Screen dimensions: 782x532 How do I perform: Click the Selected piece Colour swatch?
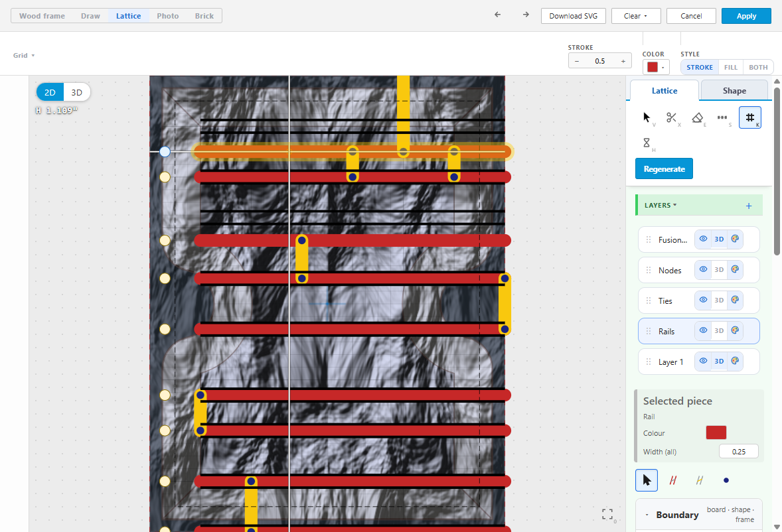point(716,432)
